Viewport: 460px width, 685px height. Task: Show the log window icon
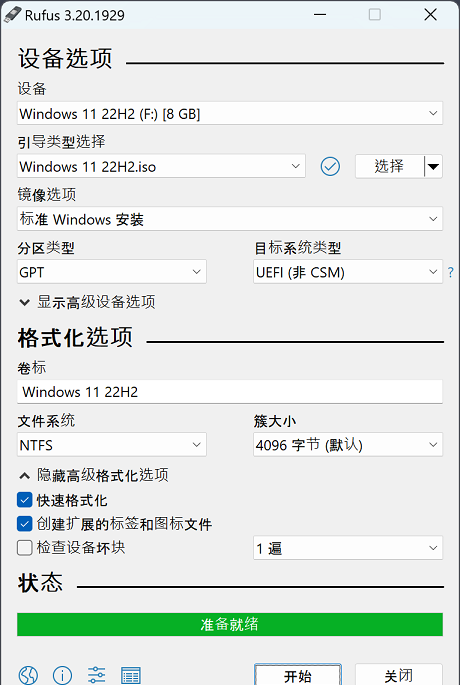(x=130, y=675)
